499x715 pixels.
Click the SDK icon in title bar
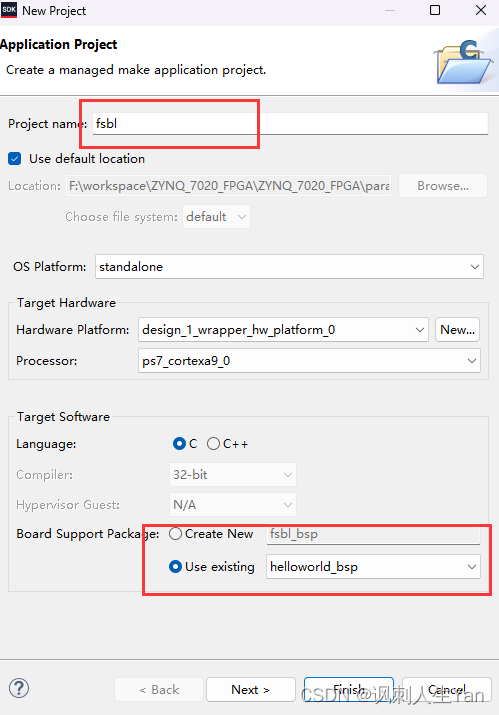tap(9, 10)
